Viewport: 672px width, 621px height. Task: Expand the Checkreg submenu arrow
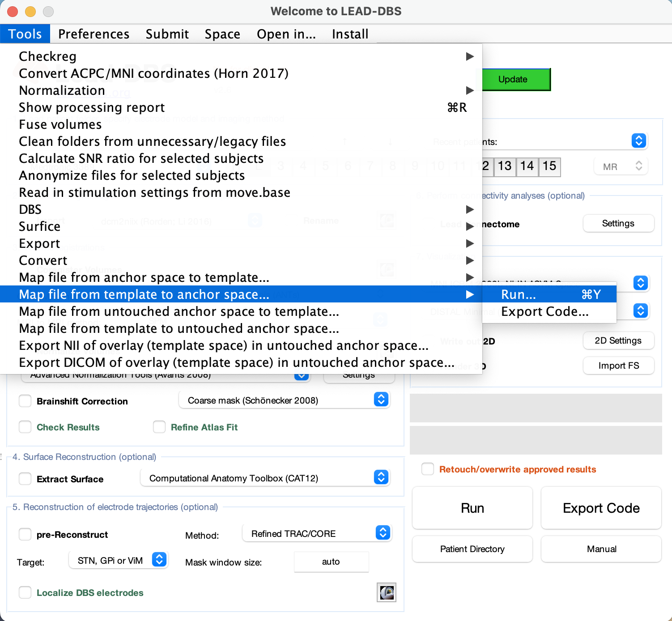[x=470, y=56]
